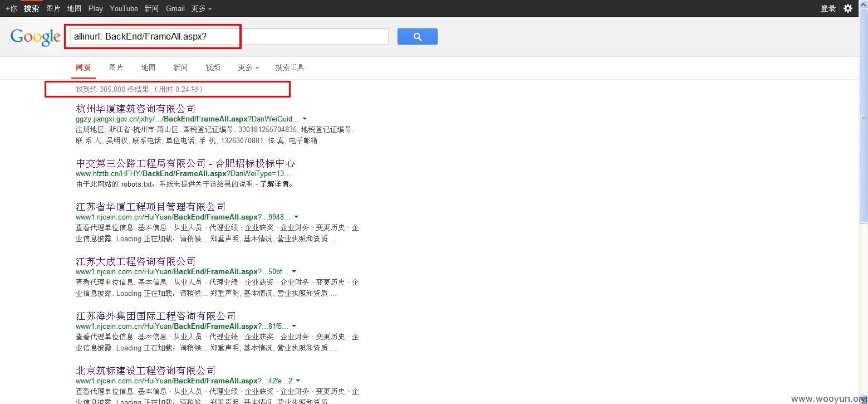
Task: Switch to the 视频 results tab
Action: [x=213, y=67]
